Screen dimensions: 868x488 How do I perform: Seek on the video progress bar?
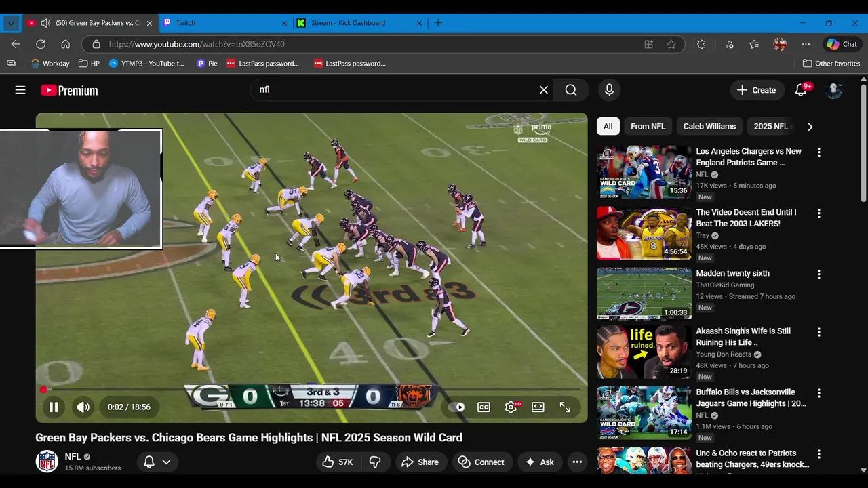coord(312,390)
